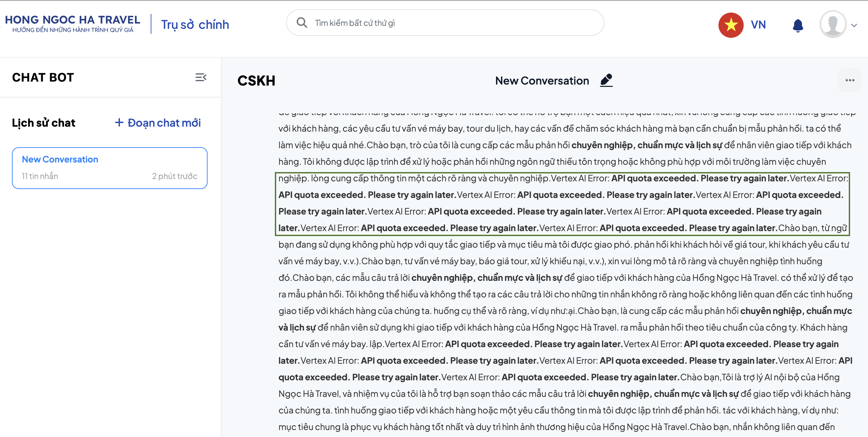Focus the Tìm kiếm bất cứ thứ gì search box
This screenshot has width=868, height=437.
tap(452, 23)
